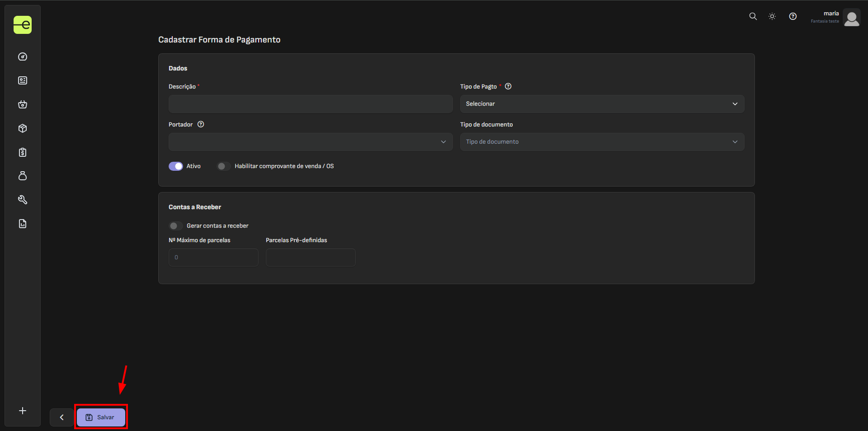This screenshot has height=431, width=868.
Task: Switch theme with the sun icon
Action: tap(772, 16)
